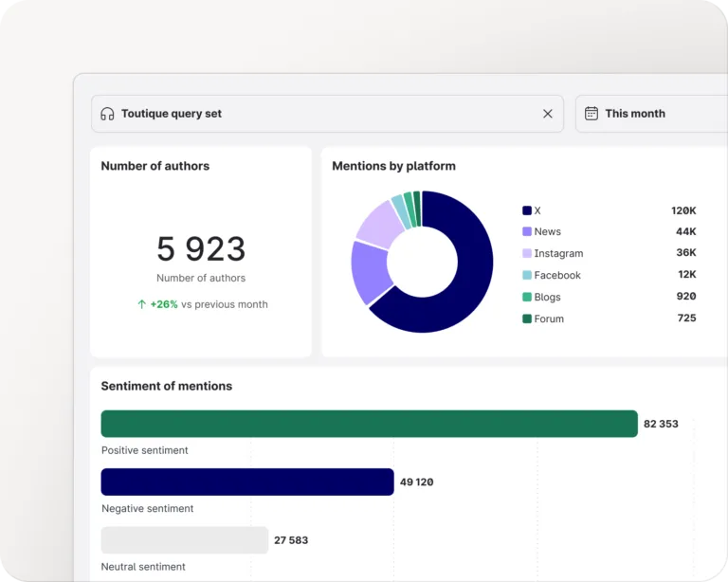Open the This month date range selector
Screen dimensions: 728x582
652,114
